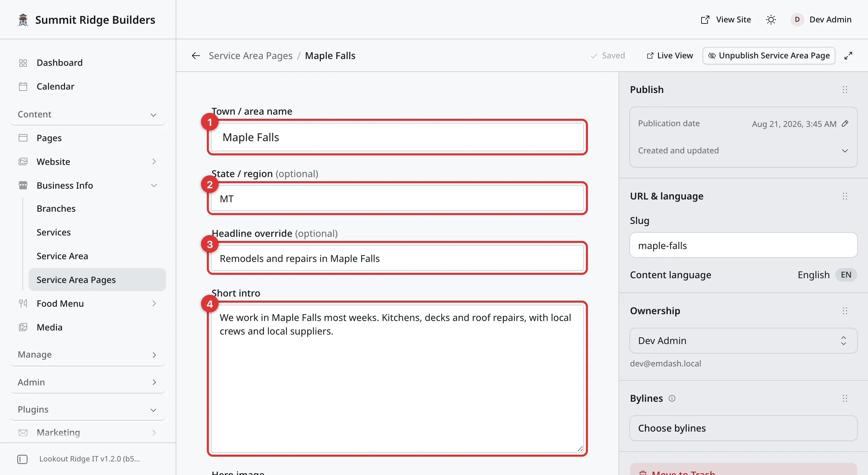Open Live View of the page
868x475 pixels.
670,56
